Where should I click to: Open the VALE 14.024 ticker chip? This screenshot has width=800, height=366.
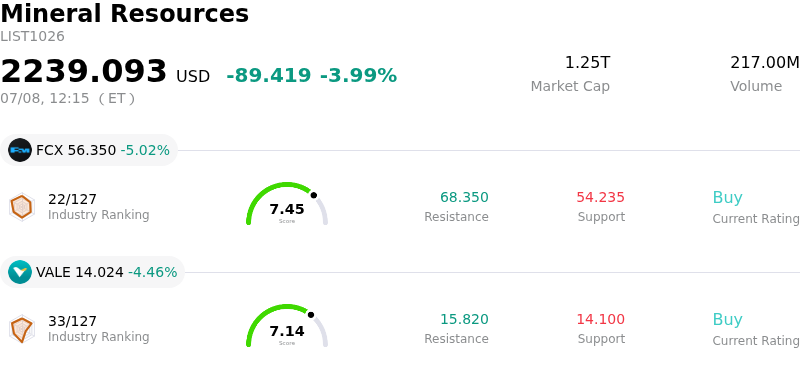[92, 272]
